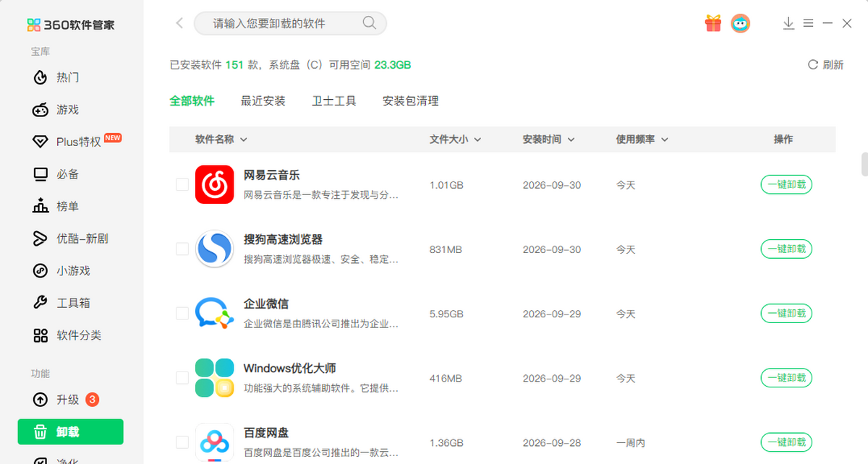Viewport: 868px width, 464px height.
Task: Click the 1.36GB file size value
Action: 446,442
